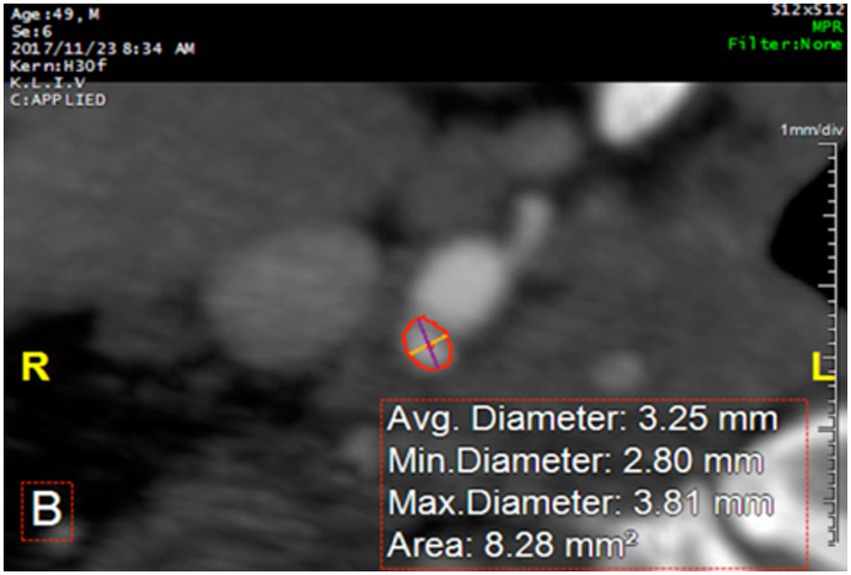Click the Avg. Diameter 3.25 mm readout

582,420
